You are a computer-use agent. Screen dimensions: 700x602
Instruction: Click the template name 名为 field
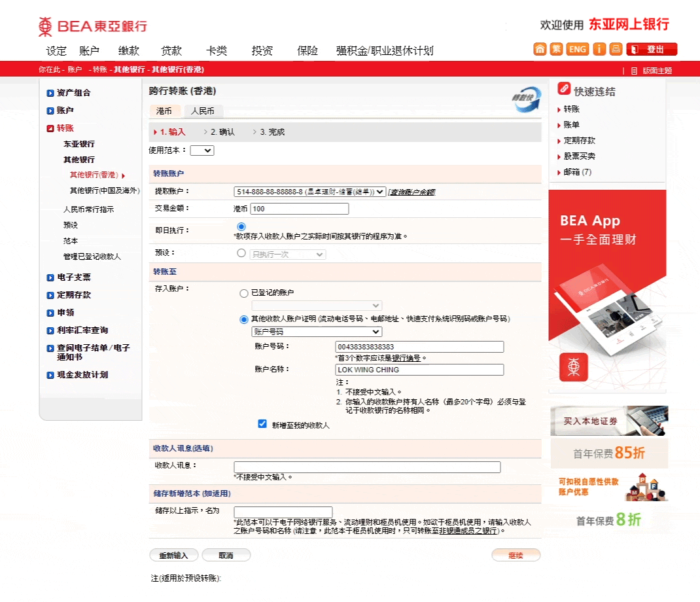pos(283,512)
